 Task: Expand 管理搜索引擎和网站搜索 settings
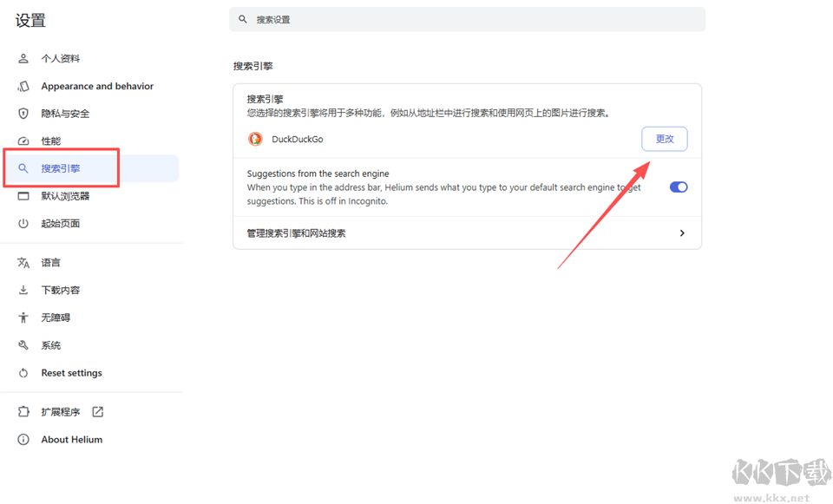coord(467,232)
